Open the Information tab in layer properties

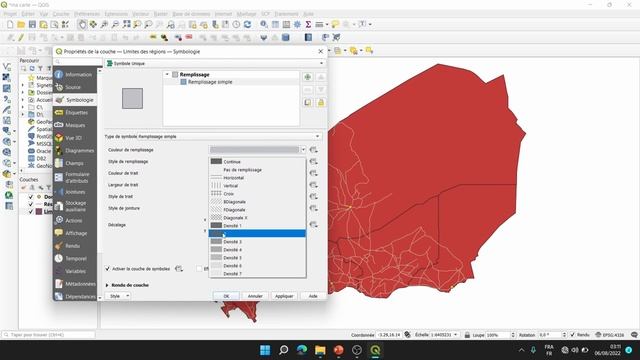(x=75, y=74)
